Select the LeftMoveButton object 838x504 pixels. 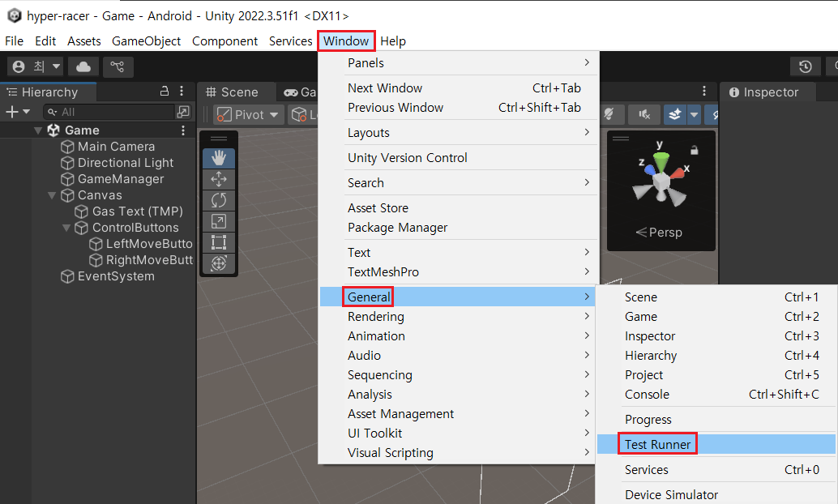pyautogui.click(x=148, y=244)
